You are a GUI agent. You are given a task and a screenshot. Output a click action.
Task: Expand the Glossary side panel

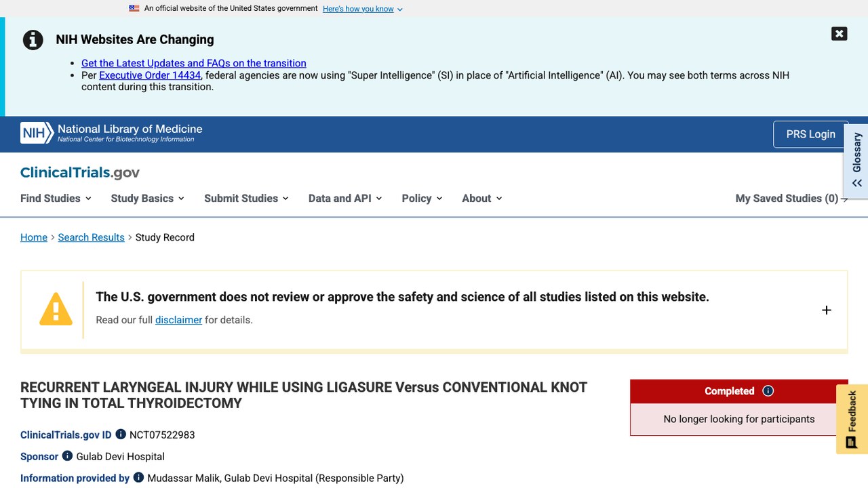856,161
